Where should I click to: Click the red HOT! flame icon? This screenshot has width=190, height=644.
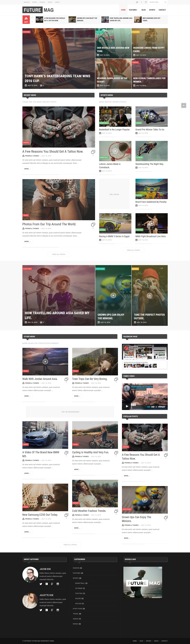(26, 19)
